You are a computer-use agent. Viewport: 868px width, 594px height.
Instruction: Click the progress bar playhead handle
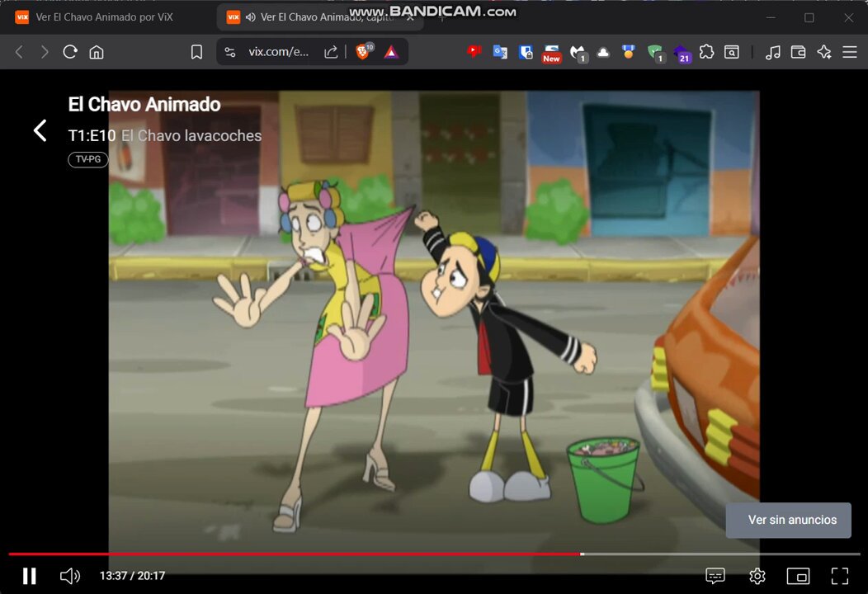tap(582, 554)
